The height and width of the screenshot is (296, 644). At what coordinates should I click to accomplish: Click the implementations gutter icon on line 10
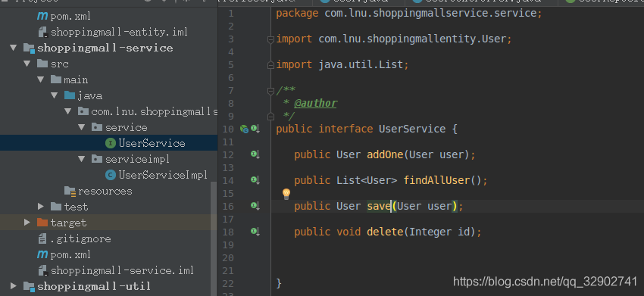255,129
